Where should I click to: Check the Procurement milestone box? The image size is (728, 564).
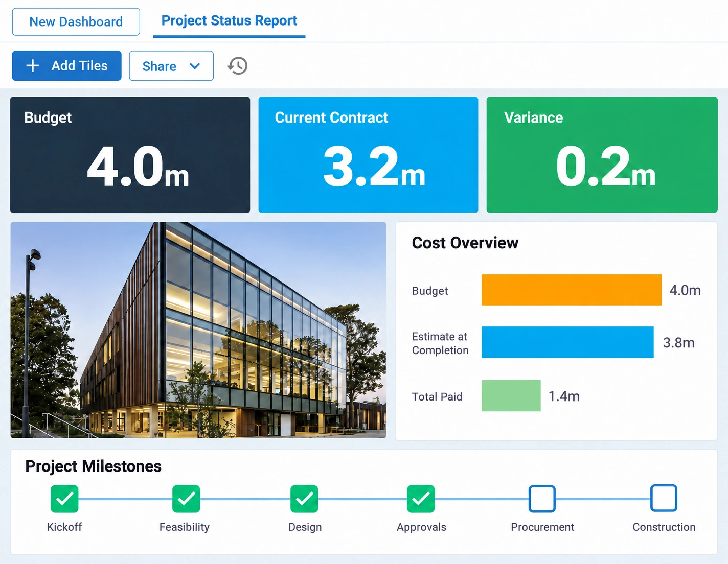click(542, 499)
